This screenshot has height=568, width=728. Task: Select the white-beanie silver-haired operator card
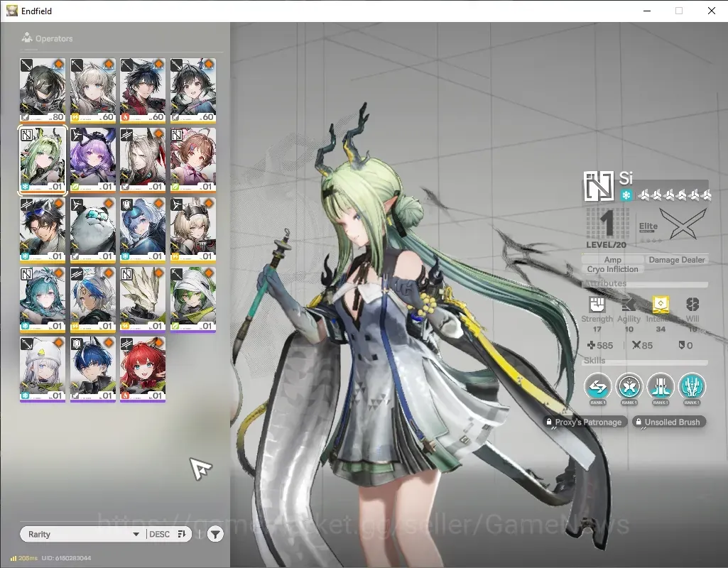43,369
